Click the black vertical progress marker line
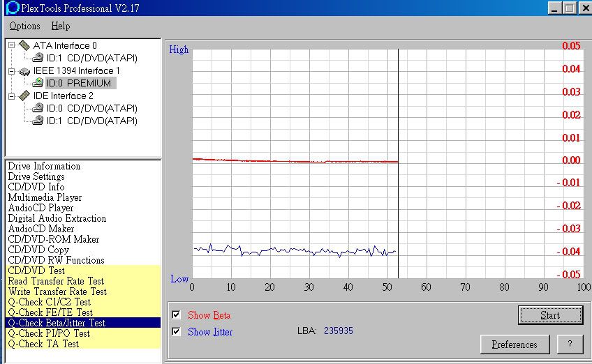This screenshot has width=592, height=364. 398,163
